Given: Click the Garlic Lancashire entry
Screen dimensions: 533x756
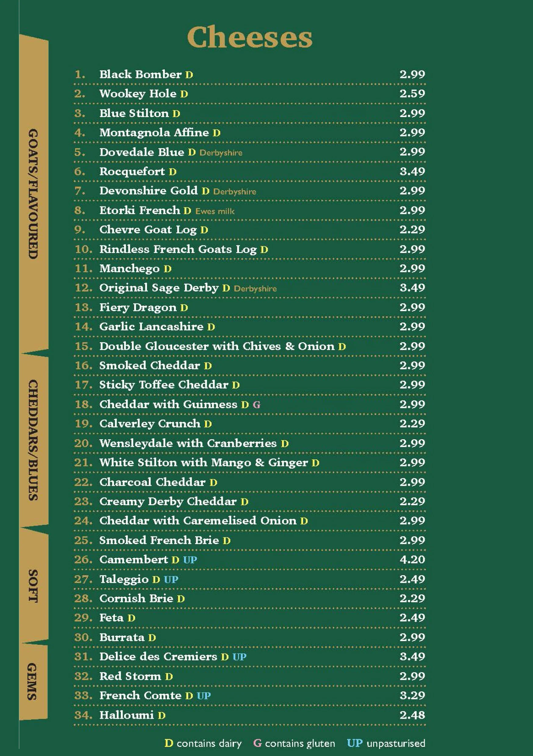Looking at the screenshot, I should (x=249, y=327).
